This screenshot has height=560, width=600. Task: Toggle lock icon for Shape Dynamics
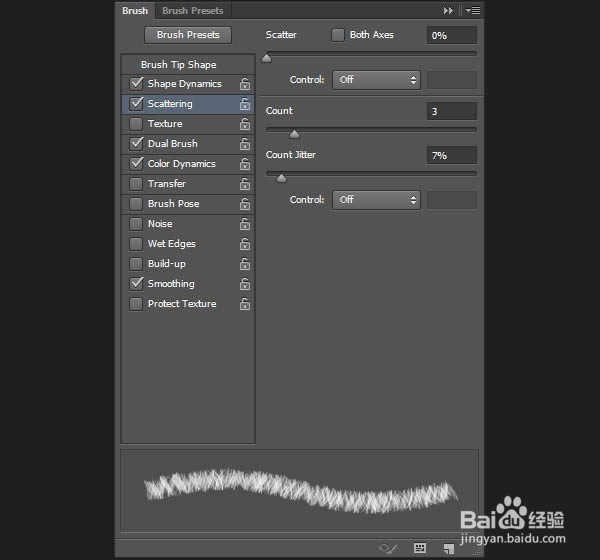pos(245,84)
